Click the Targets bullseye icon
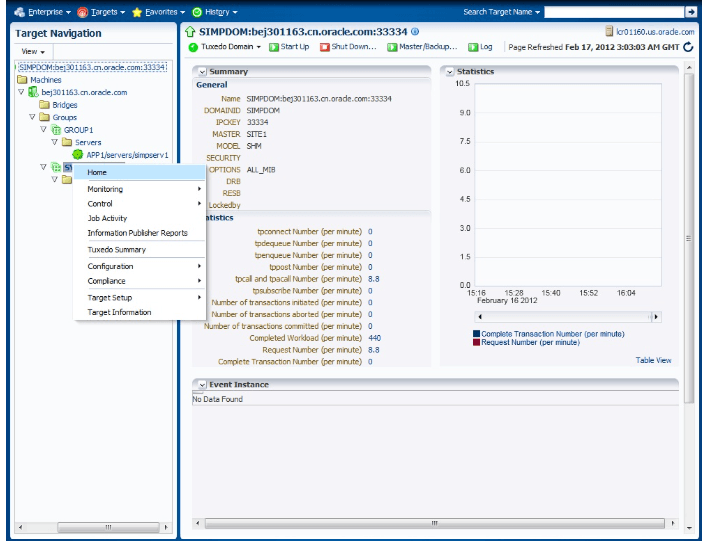702x541 pixels. [x=82, y=13]
